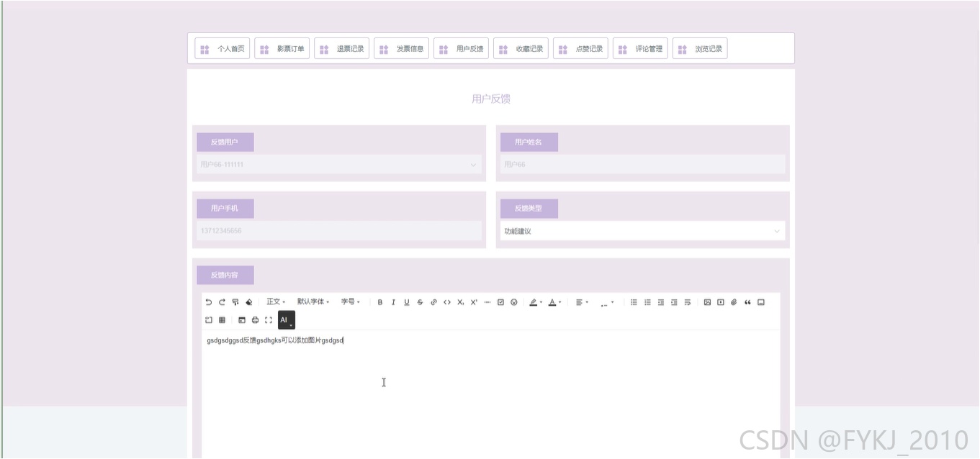Click the clear formatting eraser icon

click(x=249, y=302)
